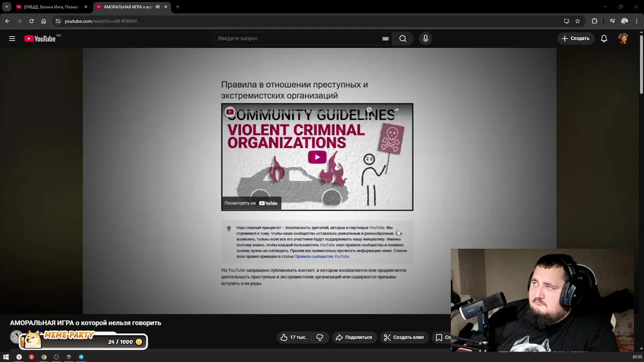The image size is (644, 362).
Task: Open Yandex Browser from the taskbar
Action: 19,357
